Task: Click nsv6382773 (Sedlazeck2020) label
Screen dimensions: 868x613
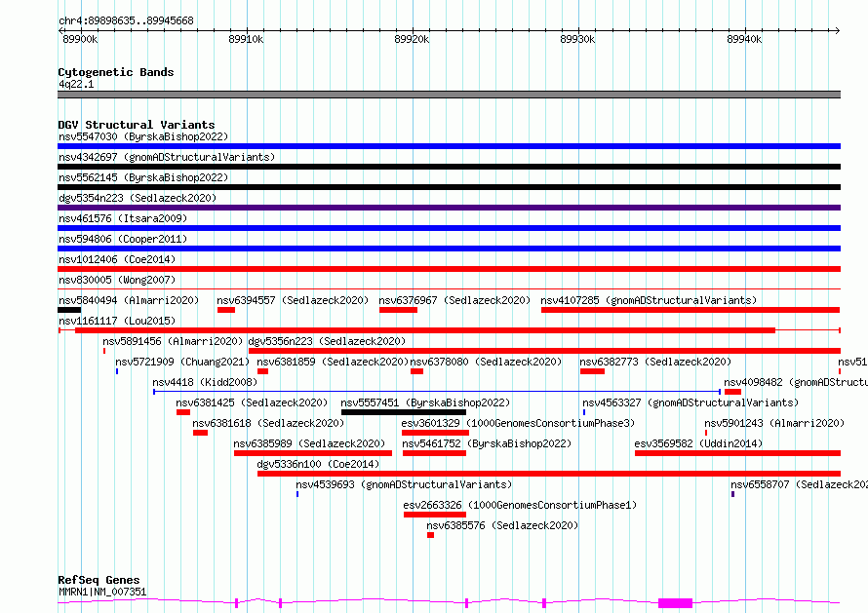Action: point(655,362)
